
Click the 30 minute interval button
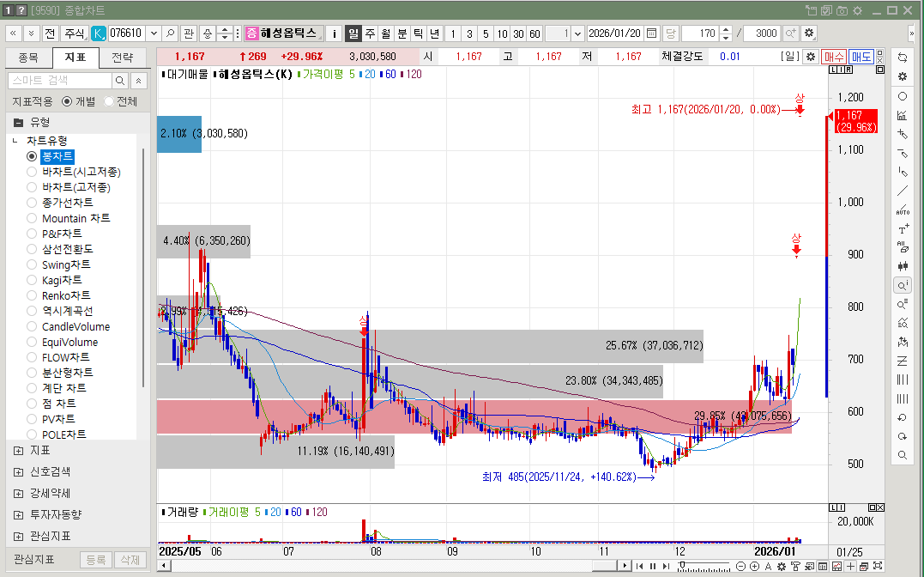click(518, 33)
